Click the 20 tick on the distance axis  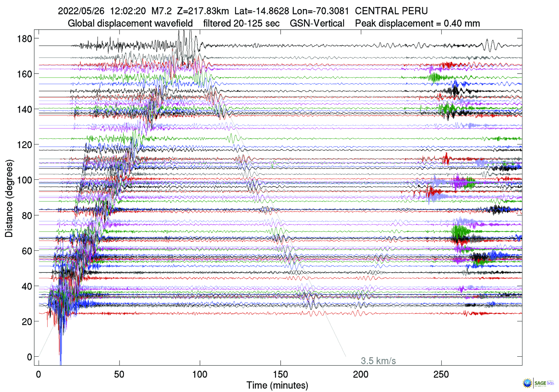click(27, 321)
